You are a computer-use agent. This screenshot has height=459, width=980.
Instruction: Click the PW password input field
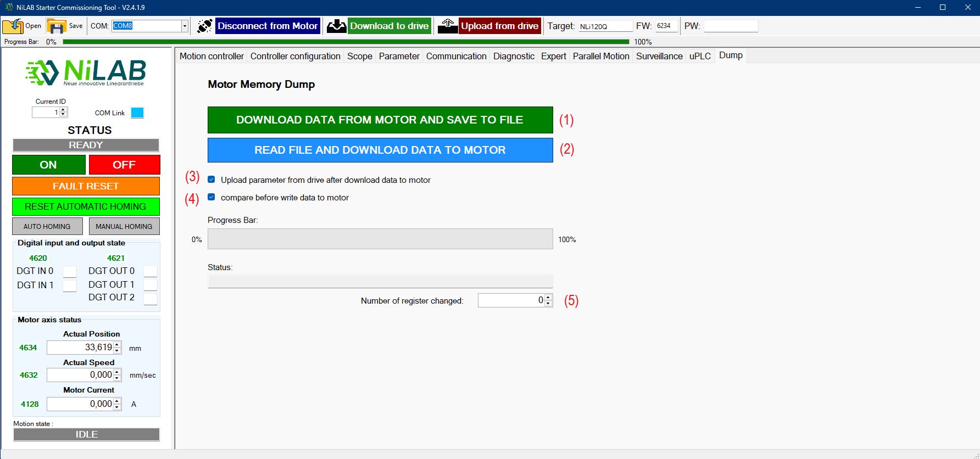(x=731, y=26)
